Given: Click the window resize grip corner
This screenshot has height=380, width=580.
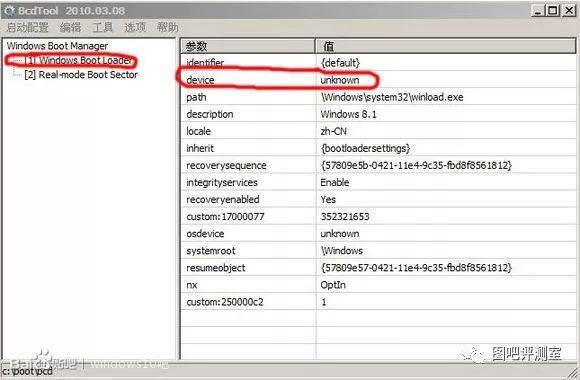Looking at the screenshot, I should 573,373.
